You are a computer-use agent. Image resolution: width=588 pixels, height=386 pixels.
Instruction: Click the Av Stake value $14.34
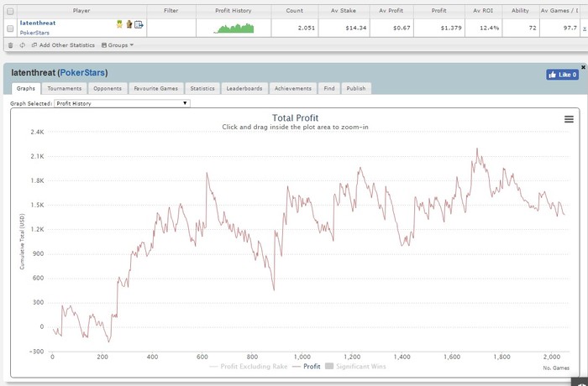356,28
